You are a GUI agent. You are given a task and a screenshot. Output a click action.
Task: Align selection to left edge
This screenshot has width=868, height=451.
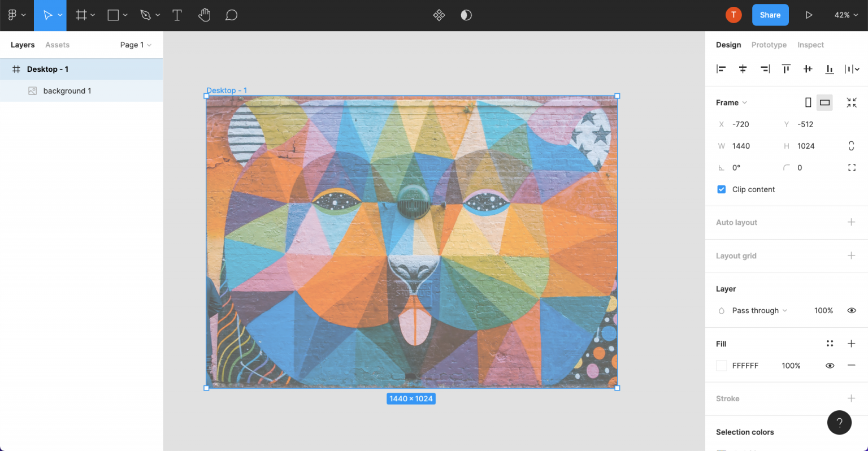point(721,69)
